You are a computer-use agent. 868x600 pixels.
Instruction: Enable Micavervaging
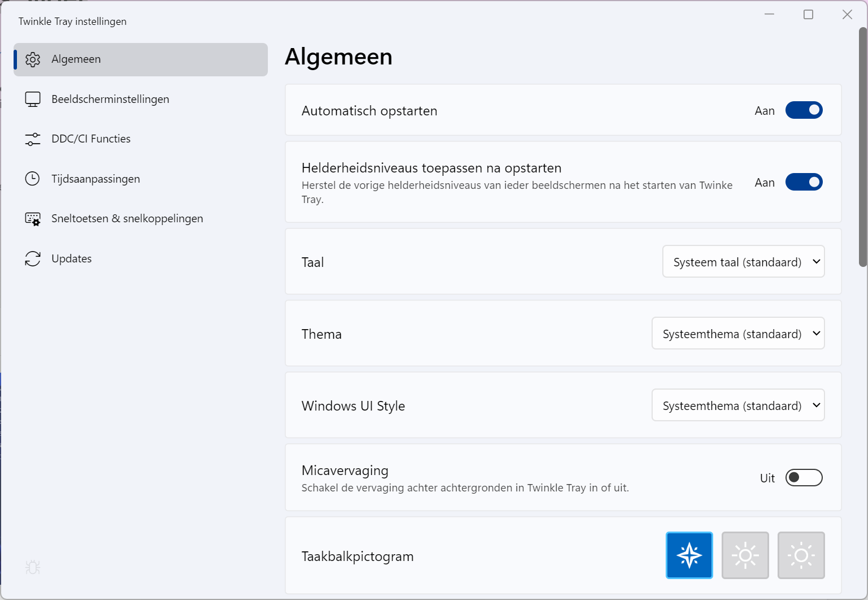[x=804, y=478]
